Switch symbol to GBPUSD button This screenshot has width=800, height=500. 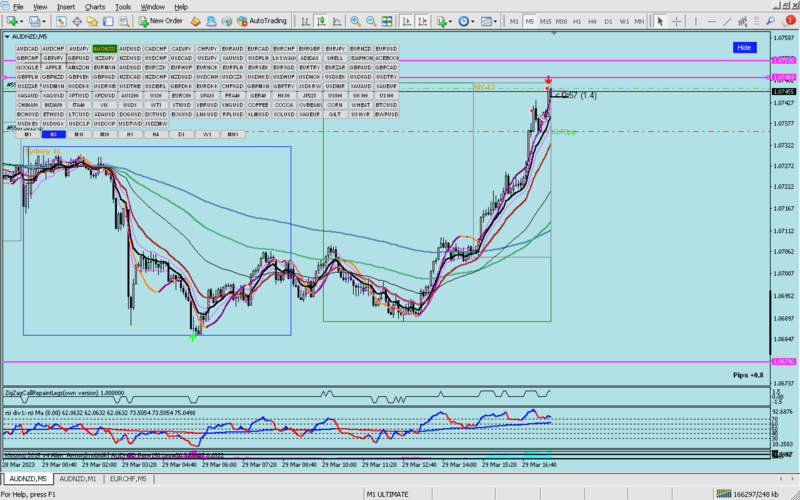(x=79, y=58)
